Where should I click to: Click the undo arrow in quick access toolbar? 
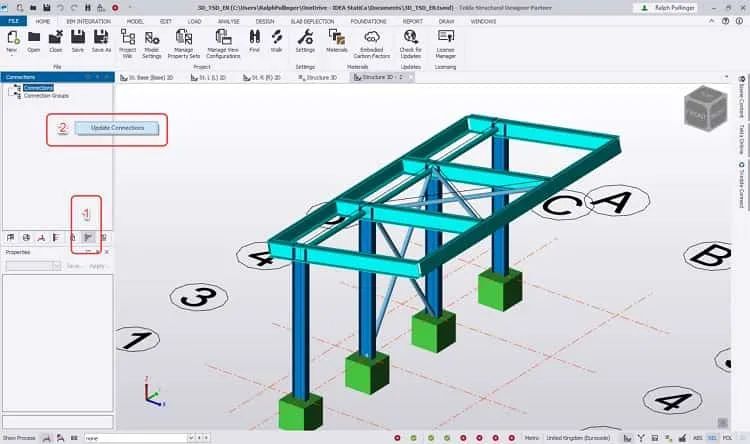pyautogui.click(x=60, y=8)
